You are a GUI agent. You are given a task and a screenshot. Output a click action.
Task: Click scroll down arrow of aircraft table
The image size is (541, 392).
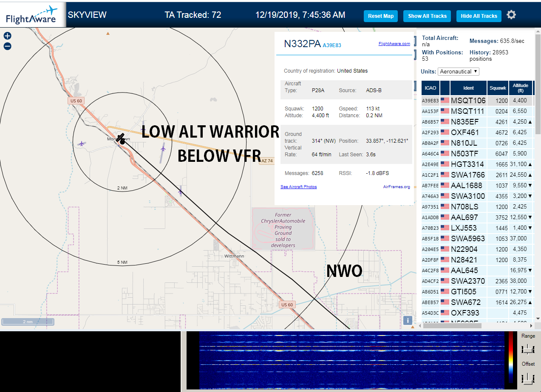pos(538,319)
